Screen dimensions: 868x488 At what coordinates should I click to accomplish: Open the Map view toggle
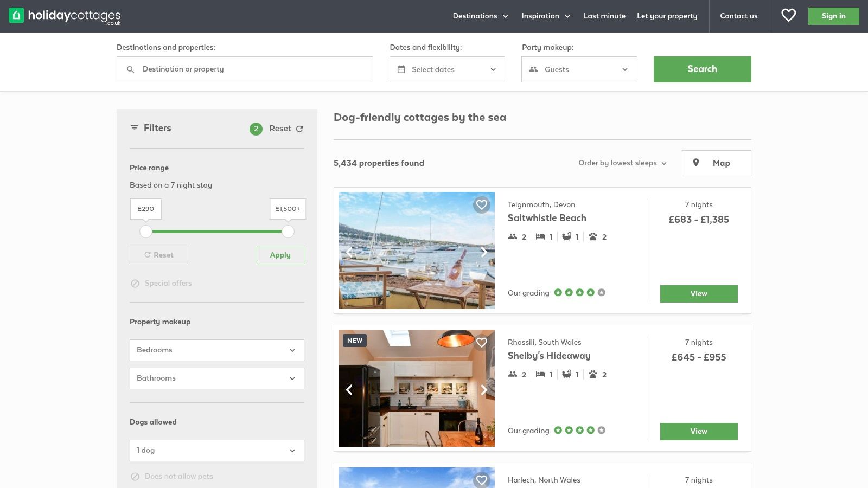coord(716,163)
